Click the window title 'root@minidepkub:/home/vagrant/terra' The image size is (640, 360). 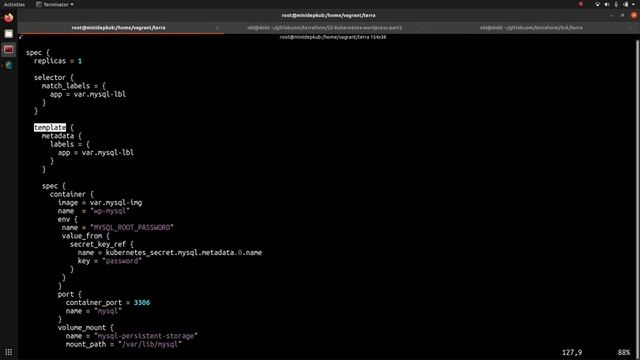point(328,16)
